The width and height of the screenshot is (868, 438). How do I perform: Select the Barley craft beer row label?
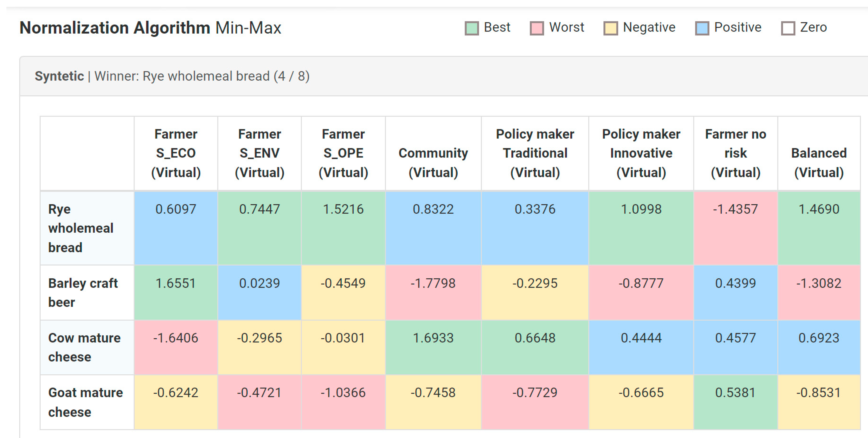click(x=83, y=292)
